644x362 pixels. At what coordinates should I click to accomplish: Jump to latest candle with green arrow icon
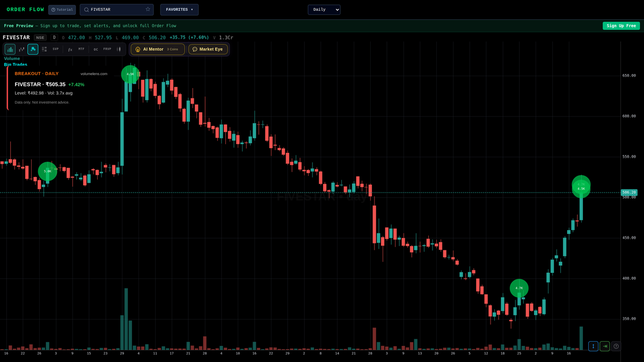tap(604, 346)
